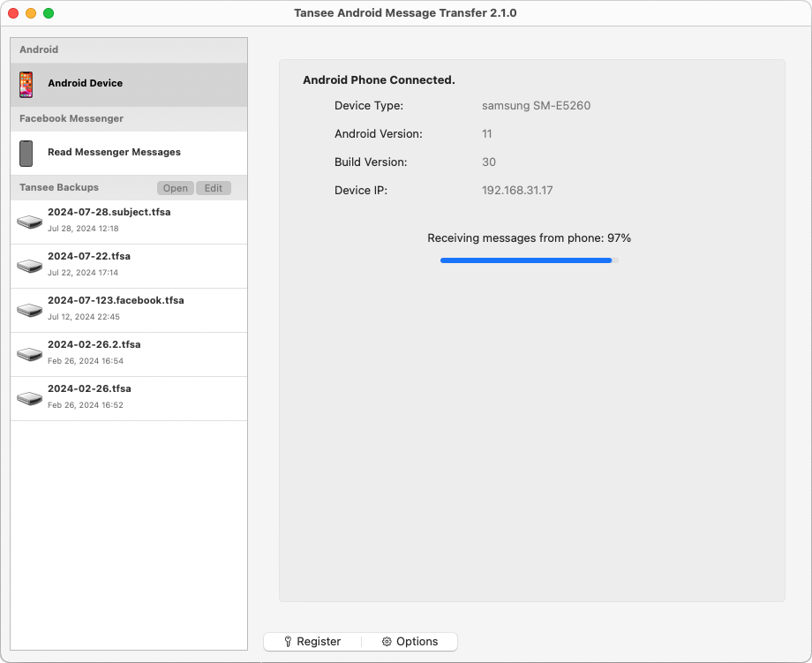
Task: Click the Register button label
Action: pos(319,642)
